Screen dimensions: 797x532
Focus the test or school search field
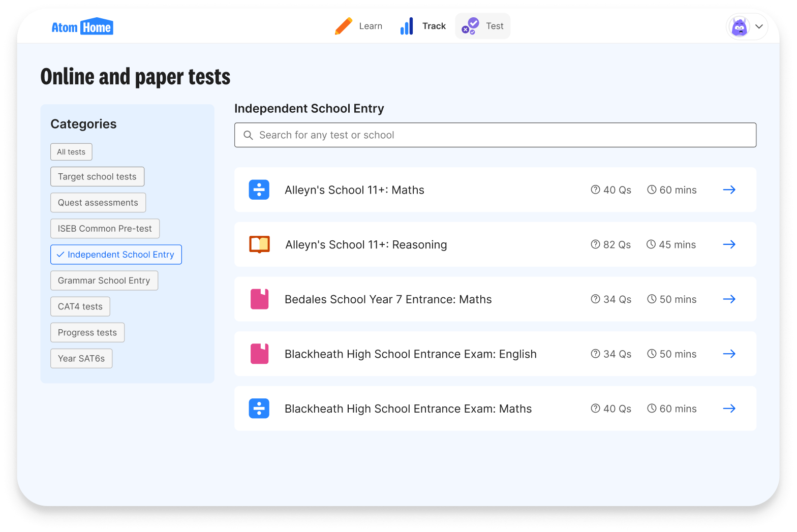[495, 135]
